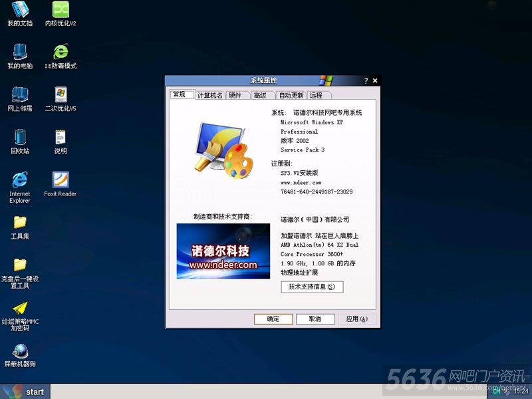Select the 我的电脑 desktop icon
The width and height of the screenshot is (532, 399).
click(20, 57)
